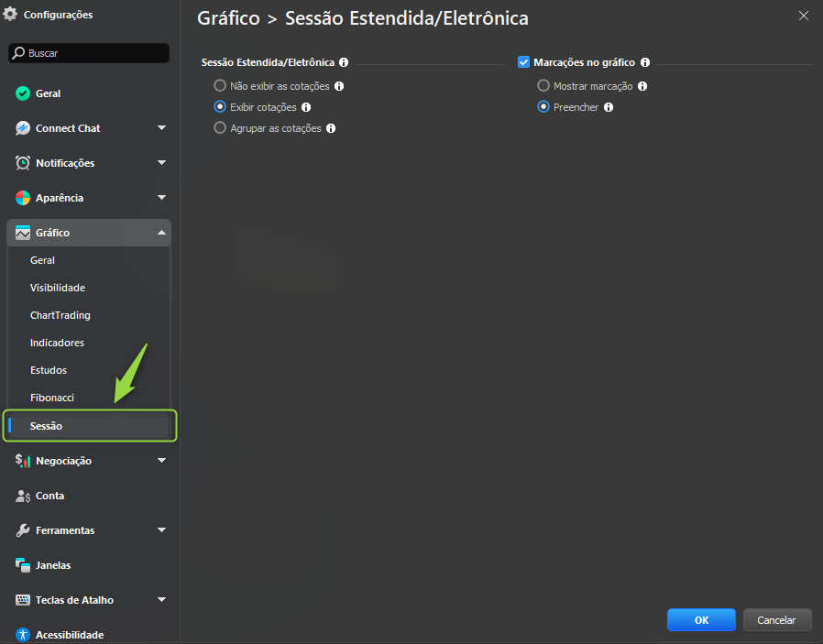Click the Connect Chat bubble icon
Screen dimensions: 823x644
tap(23, 128)
